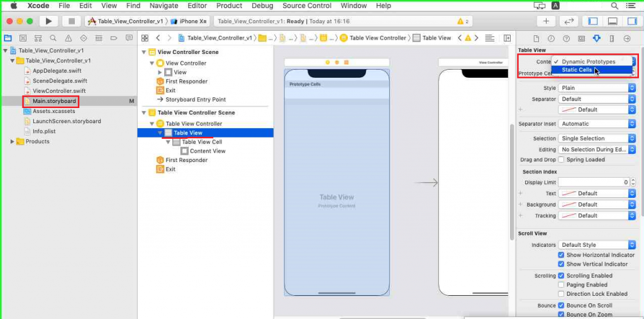Image resolution: width=644 pixels, height=319 pixels.
Task: Open the Issue navigator warning icon
Action: tap(68, 38)
